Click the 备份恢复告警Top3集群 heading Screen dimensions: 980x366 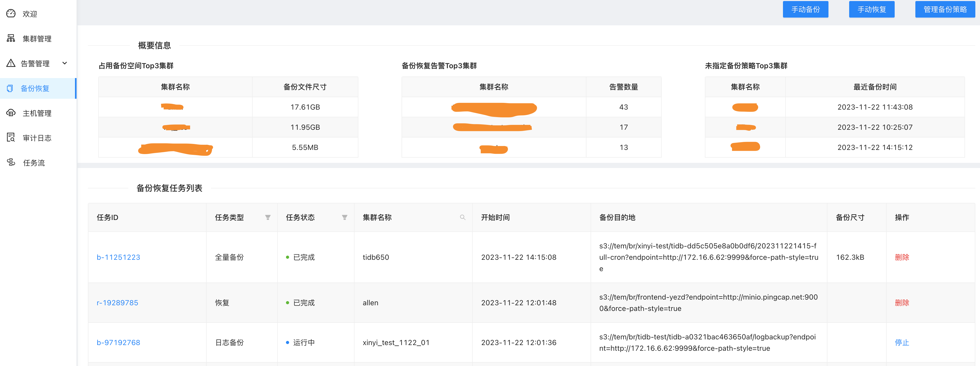pyautogui.click(x=439, y=66)
